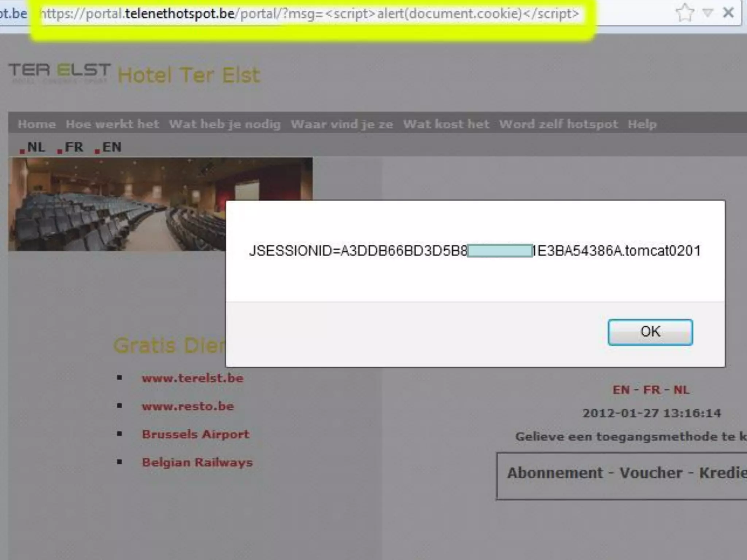This screenshot has height=560, width=747.
Task: Click the bookmark star icon
Action: click(x=684, y=13)
